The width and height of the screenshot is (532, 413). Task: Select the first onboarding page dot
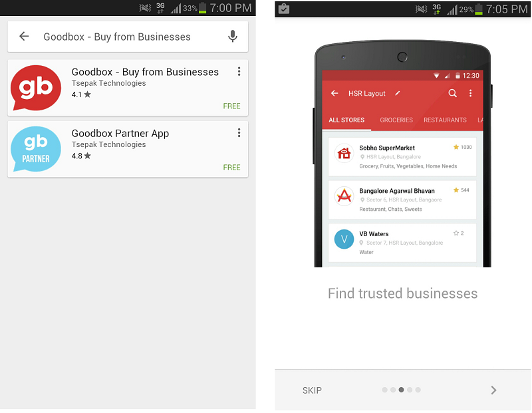385,390
